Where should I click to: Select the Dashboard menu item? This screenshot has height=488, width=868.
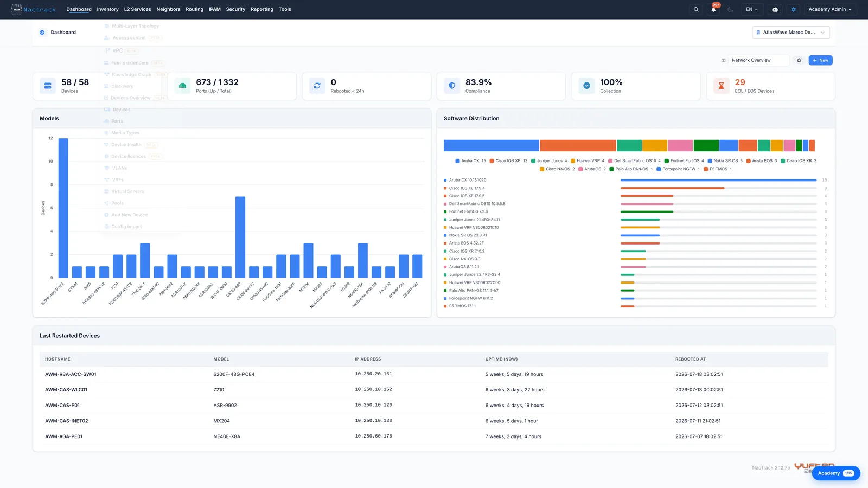[x=79, y=9]
